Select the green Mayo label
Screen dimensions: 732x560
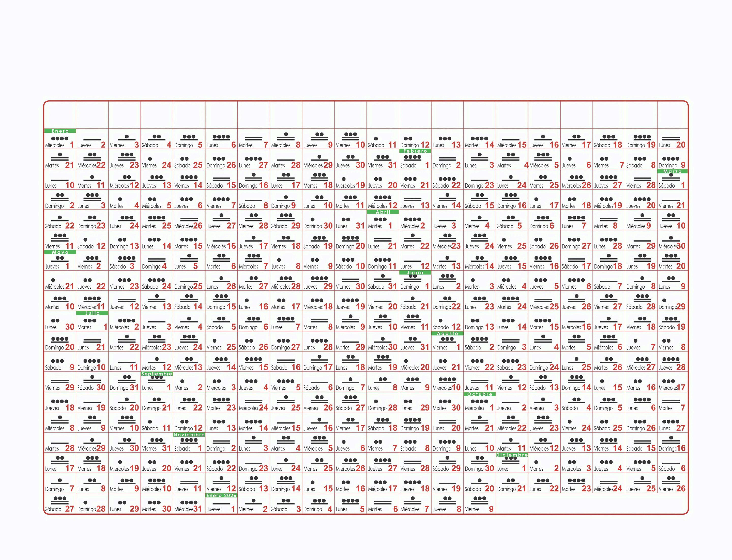(x=60, y=252)
